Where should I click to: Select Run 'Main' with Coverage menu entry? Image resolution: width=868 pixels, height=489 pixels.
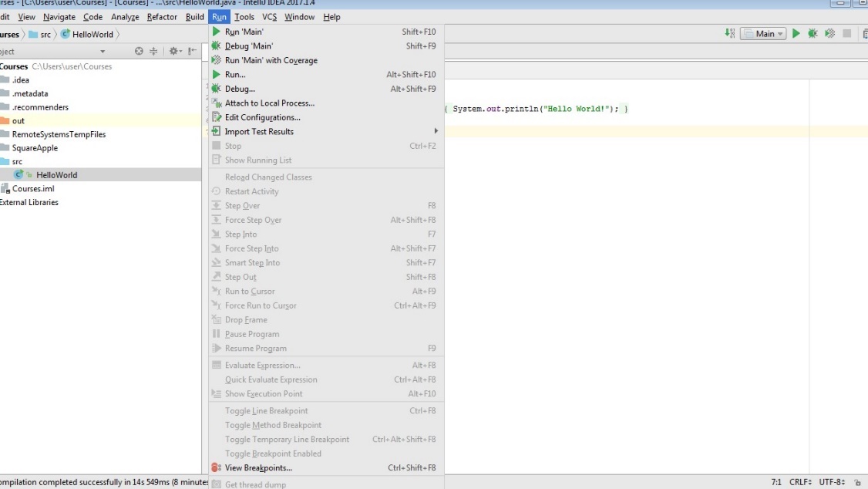point(271,60)
